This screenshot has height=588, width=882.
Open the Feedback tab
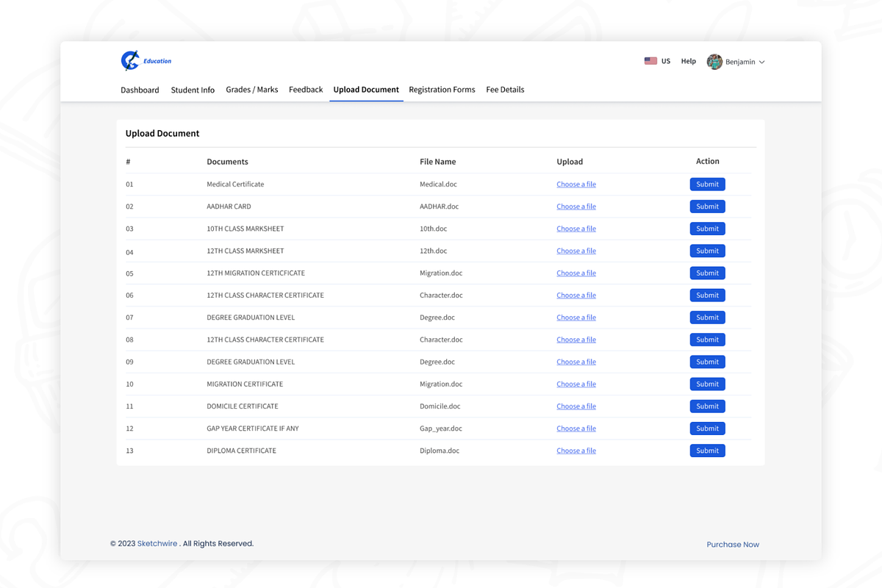306,90
